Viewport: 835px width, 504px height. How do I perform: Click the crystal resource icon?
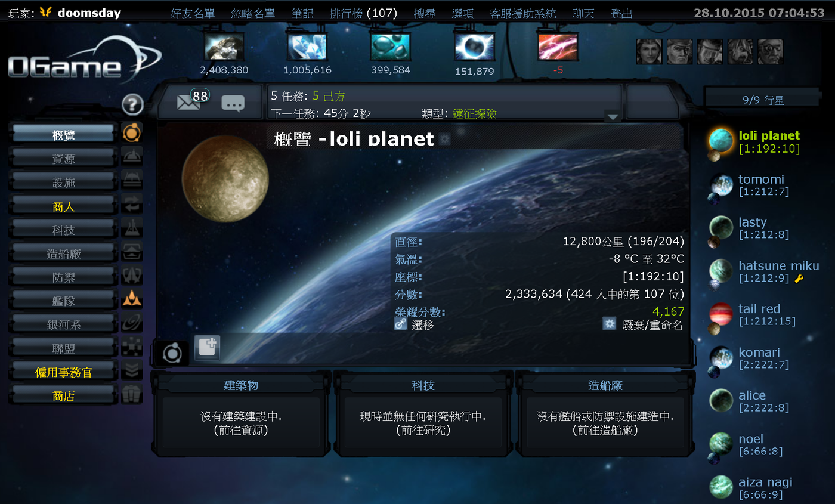(x=307, y=47)
